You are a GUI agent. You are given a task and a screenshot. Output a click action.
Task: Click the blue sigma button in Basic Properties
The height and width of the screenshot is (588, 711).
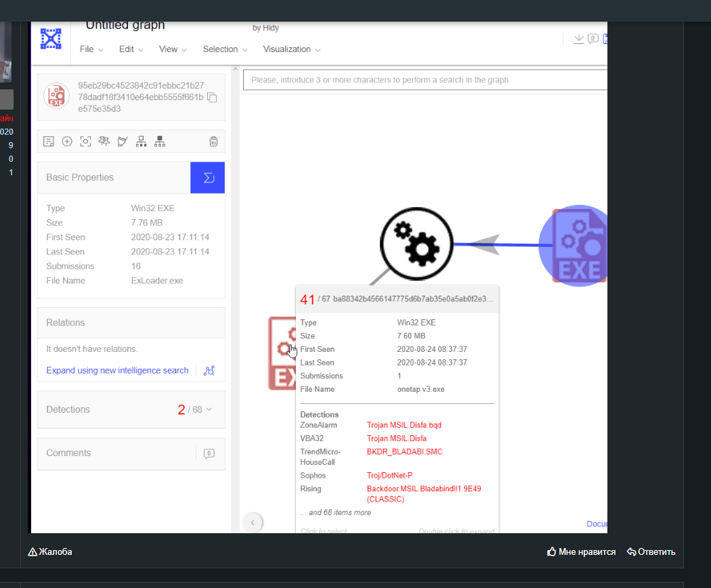208,177
